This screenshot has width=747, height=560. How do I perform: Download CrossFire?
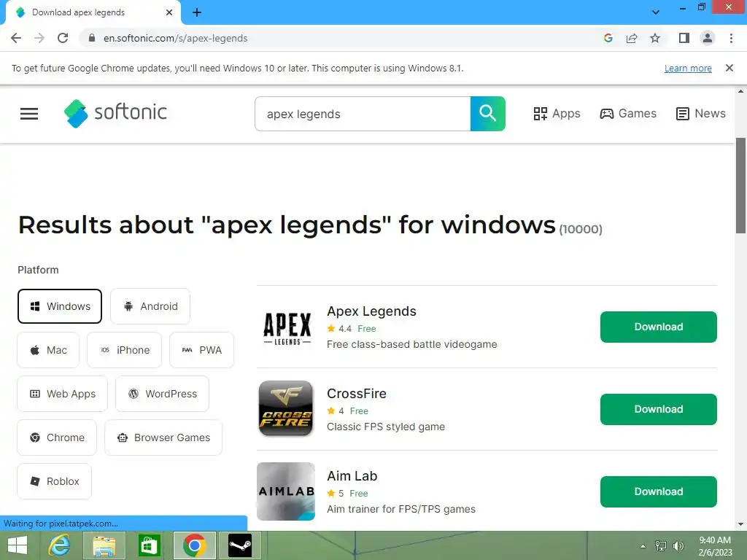(659, 410)
